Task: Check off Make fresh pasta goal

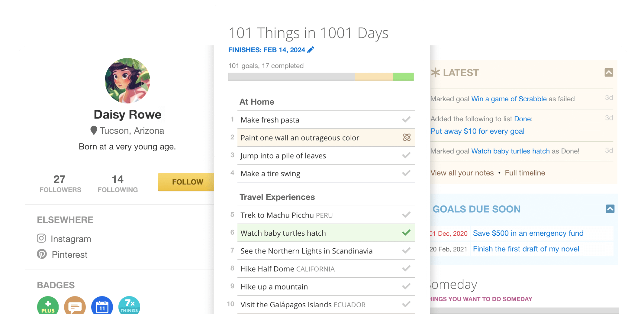Action: [x=406, y=119]
